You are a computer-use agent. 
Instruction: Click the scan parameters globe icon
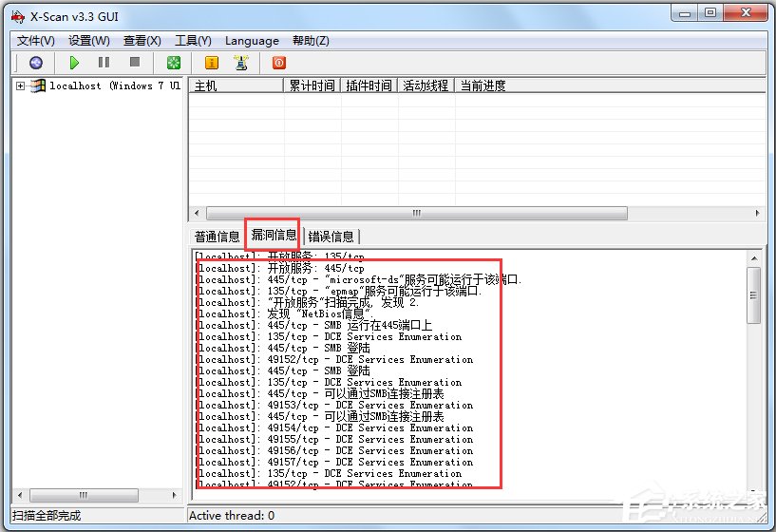[x=36, y=63]
